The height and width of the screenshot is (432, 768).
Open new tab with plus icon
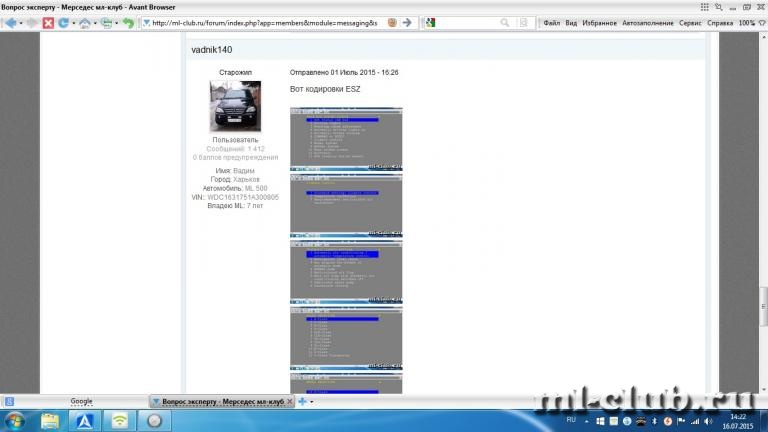pyautogui.click(x=303, y=401)
